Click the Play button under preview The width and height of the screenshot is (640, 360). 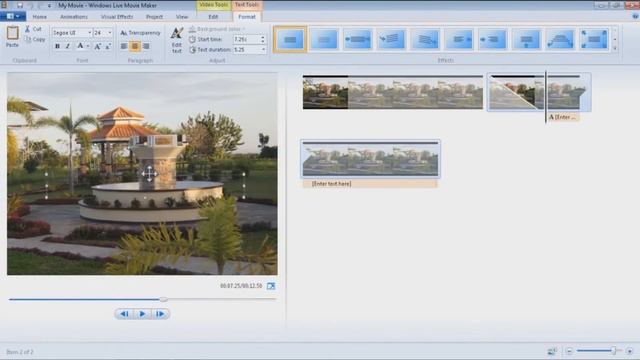(x=142, y=314)
